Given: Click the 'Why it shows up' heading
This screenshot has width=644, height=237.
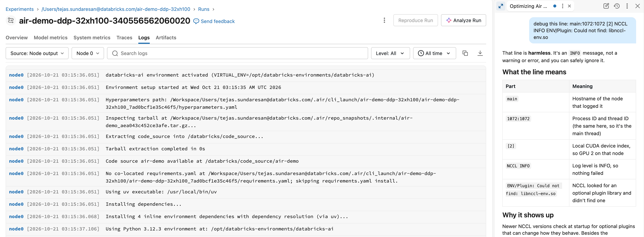Looking at the screenshot, I should (x=528, y=215).
